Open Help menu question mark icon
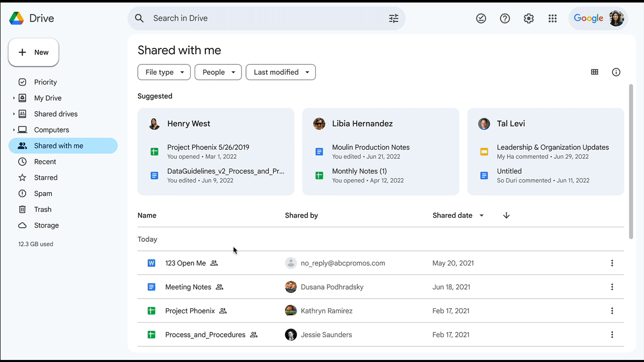The width and height of the screenshot is (644, 362). pos(505,19)
